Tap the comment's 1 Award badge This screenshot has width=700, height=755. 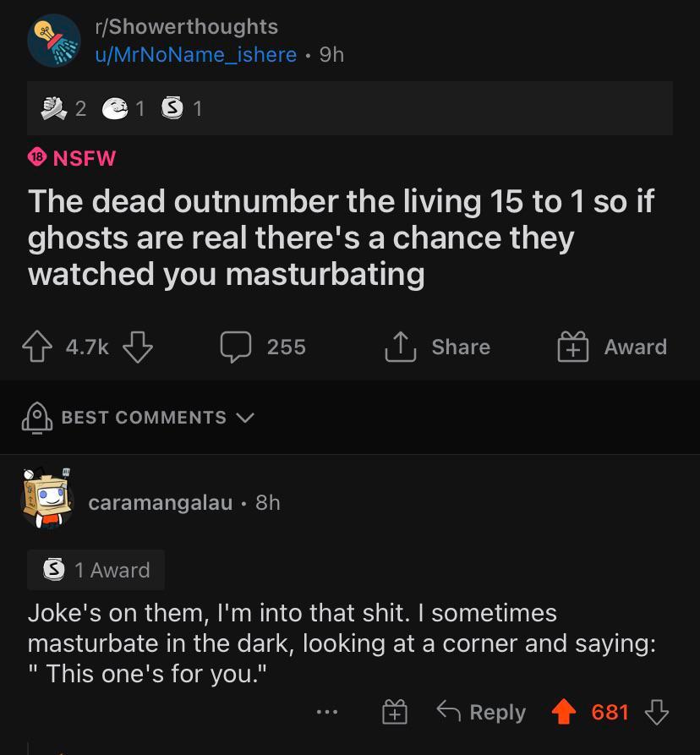(x=96, y=570)
